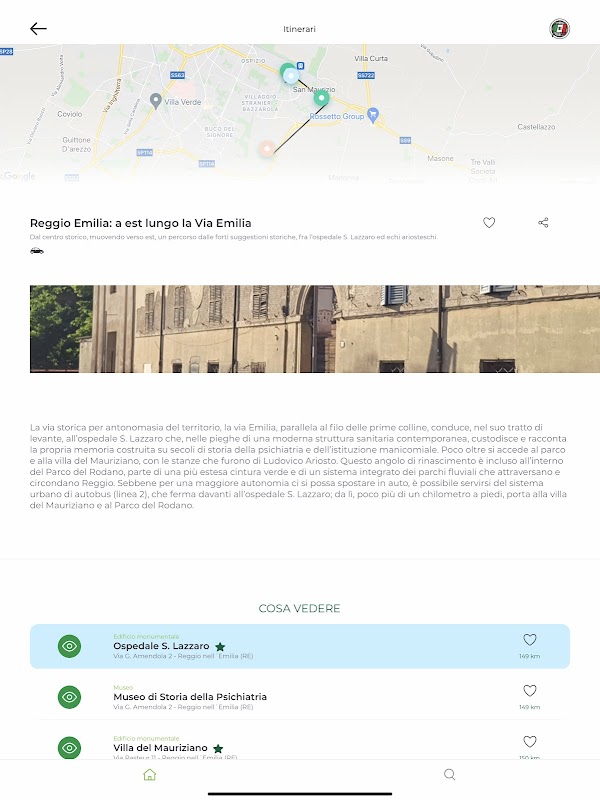Select the green map pin near San Maurizio
Screen dimensions: 600x800
321,97
